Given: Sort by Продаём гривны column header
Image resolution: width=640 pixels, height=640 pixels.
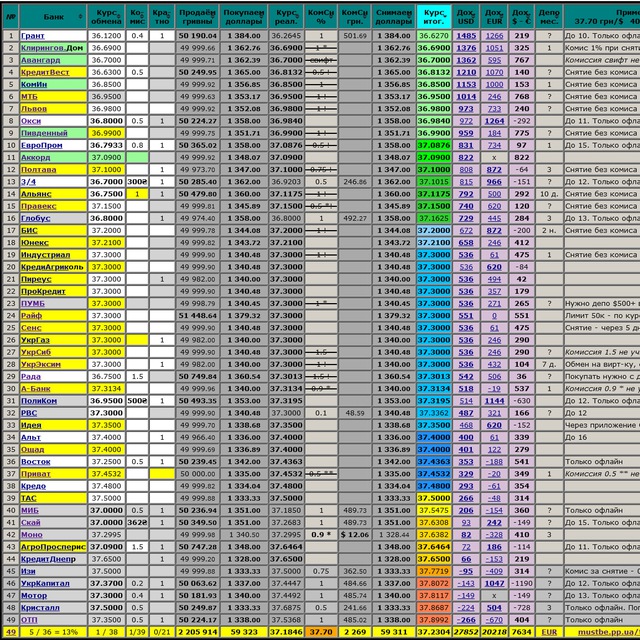Looking at the screenshot, I should tap(197, 17).
